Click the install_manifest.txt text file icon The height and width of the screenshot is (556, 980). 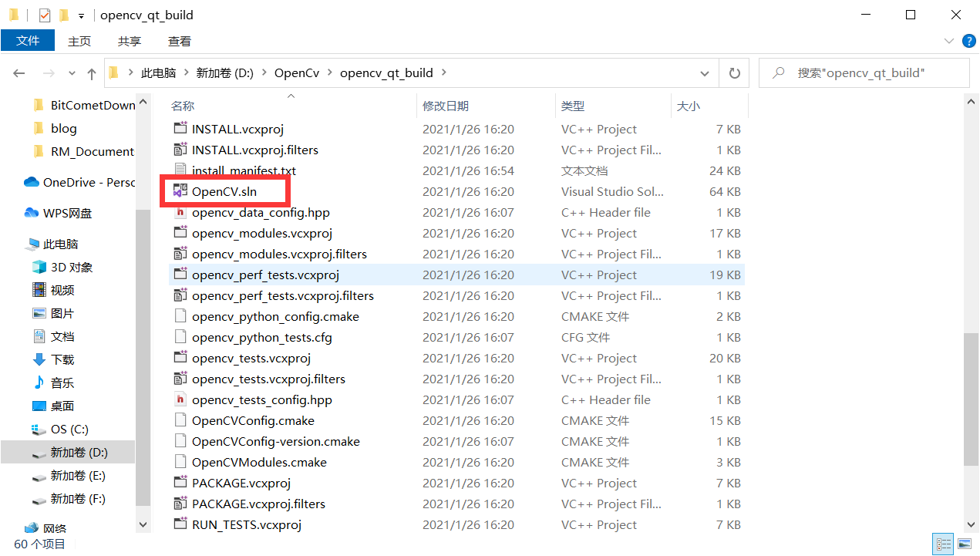pyautogui.click(x=180, y=170)
